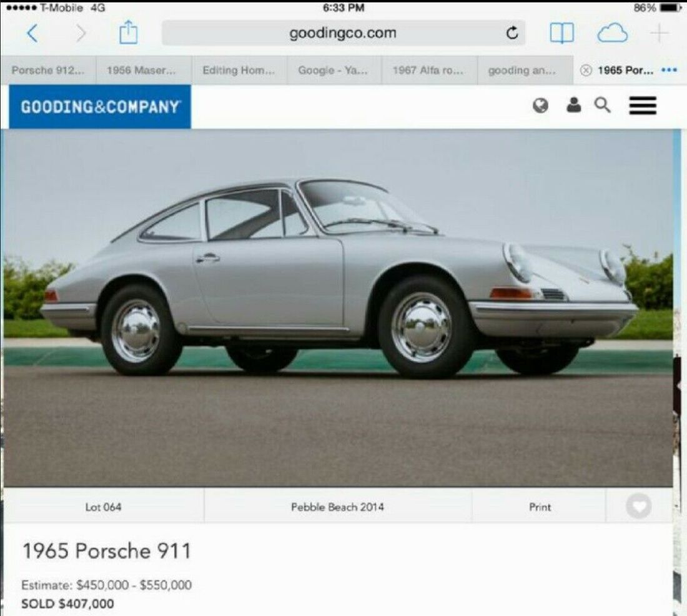Click the Print link
This screenshot has height=616, width=687.
[x=540, y=507]
